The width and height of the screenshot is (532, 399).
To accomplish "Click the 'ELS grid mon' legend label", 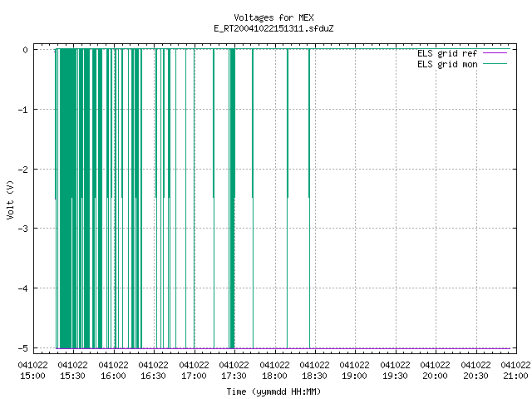I will (x=447, y=64).
